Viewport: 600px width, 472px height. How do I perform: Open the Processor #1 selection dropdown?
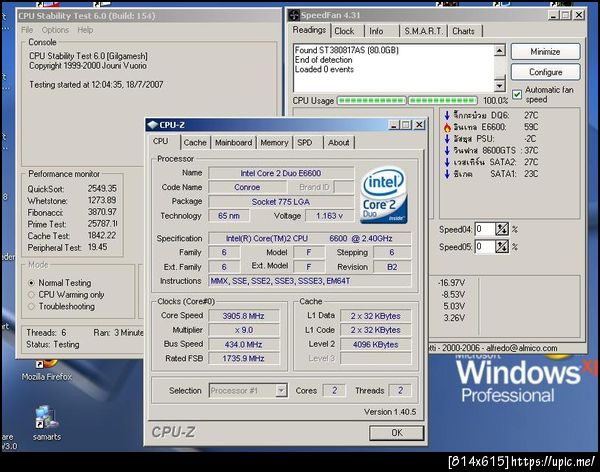[281, 391]
